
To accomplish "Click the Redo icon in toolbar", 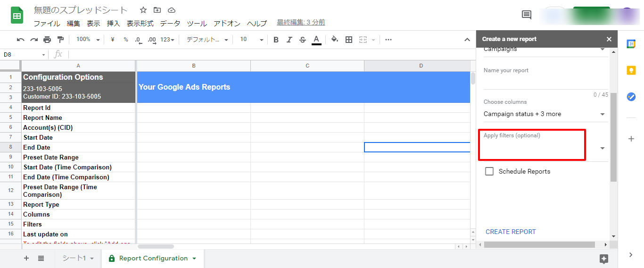I will 34,40.
